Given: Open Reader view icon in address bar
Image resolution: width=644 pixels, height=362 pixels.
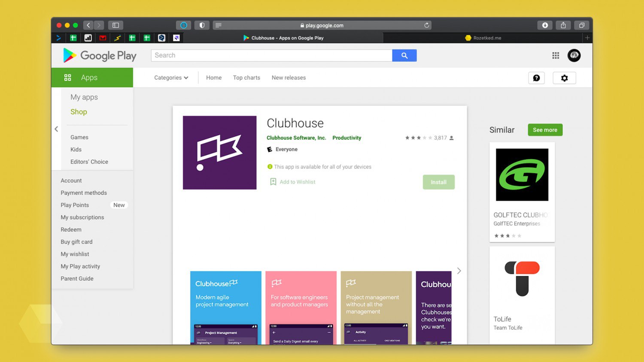Looking at the screenshot, I should [219, 25].
